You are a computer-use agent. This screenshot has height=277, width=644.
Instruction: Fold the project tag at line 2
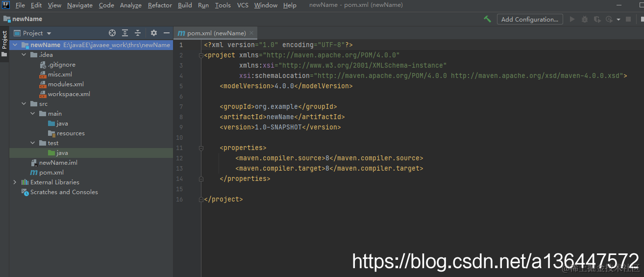click(x=201, y=55)
